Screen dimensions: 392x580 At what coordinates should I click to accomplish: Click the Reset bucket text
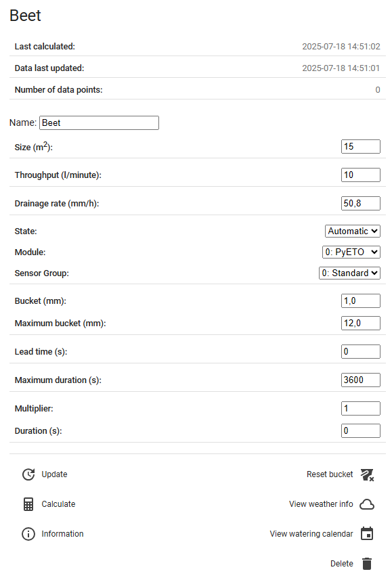330,474
